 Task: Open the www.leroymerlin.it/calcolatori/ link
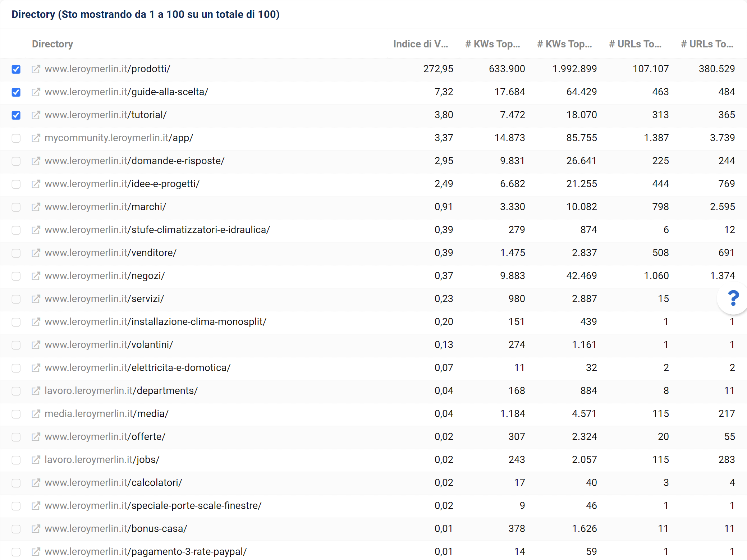(114, 483)
